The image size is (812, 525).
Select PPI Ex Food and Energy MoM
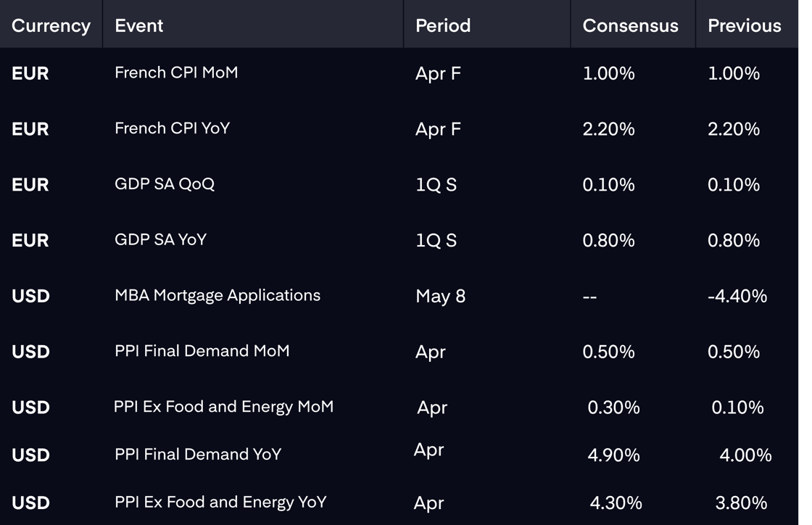[224, 407]
